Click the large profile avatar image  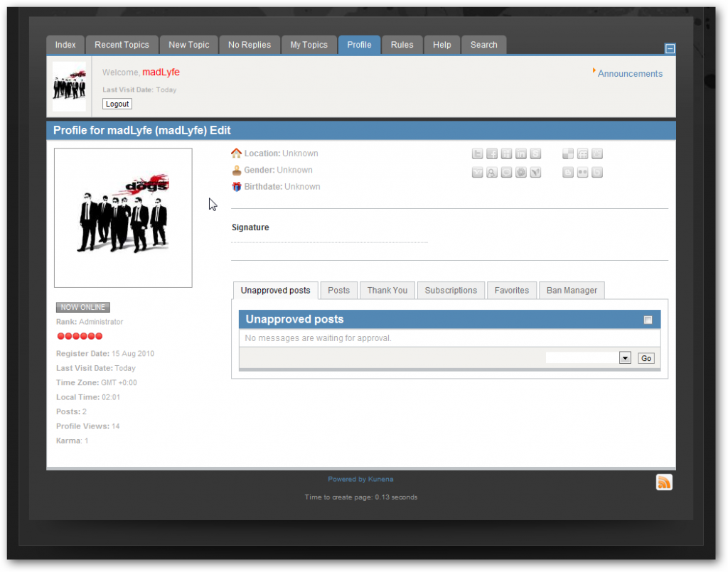tap(123, 217)
